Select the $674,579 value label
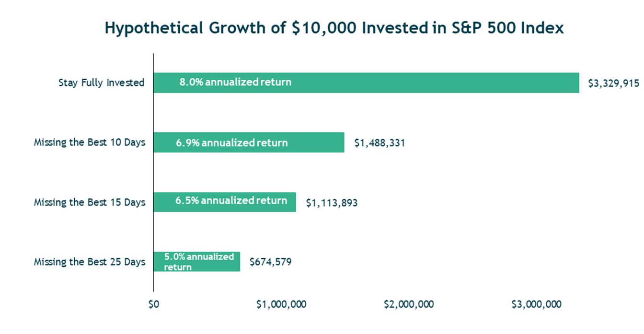 click(271, 262)
